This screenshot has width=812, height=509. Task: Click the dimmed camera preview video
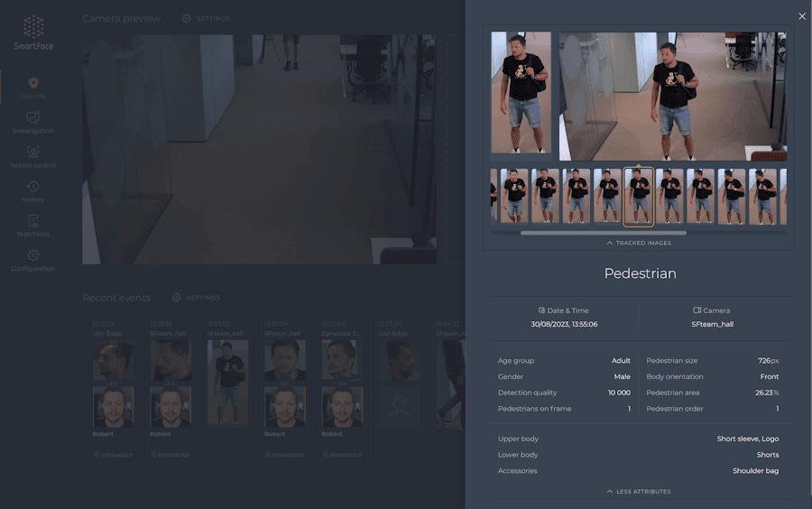[259, 150]
